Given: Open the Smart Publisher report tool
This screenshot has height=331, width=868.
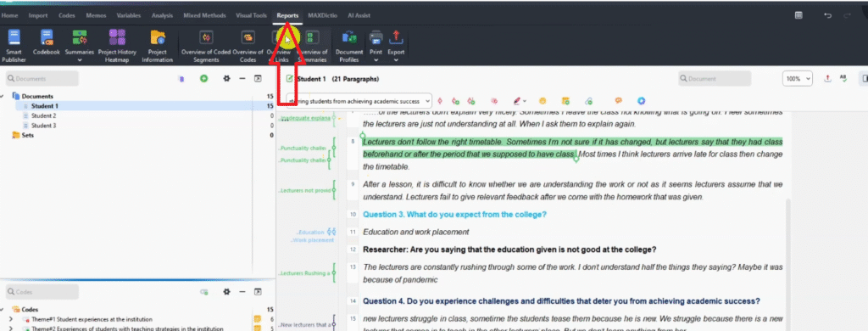Looking at the screenshot, I should [x=14, y=46].
